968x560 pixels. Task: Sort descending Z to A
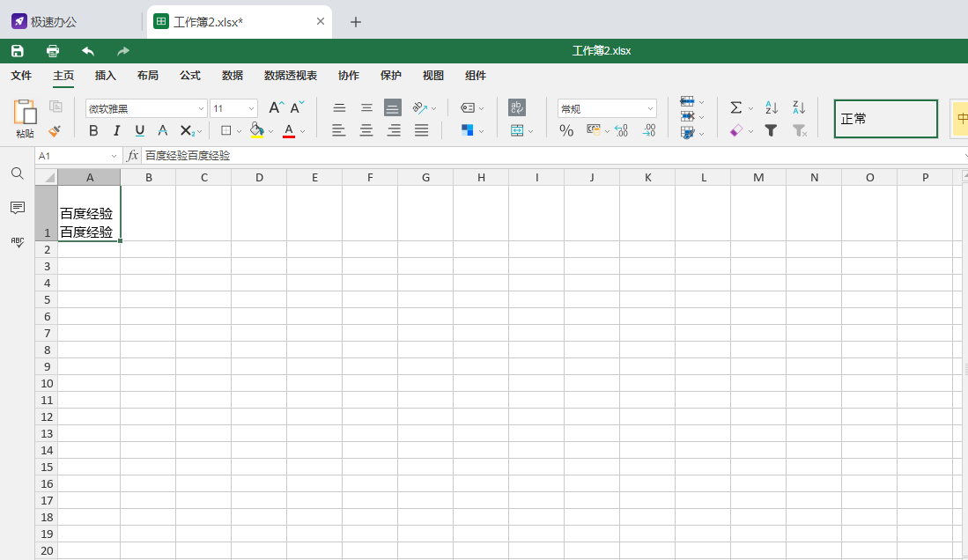pos(799,108)
